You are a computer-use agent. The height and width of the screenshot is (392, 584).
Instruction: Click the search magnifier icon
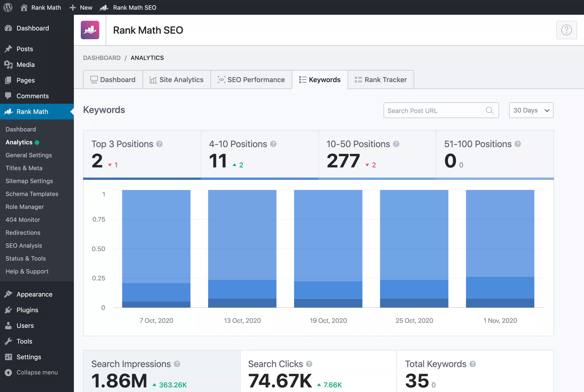[x=489, y=110]
